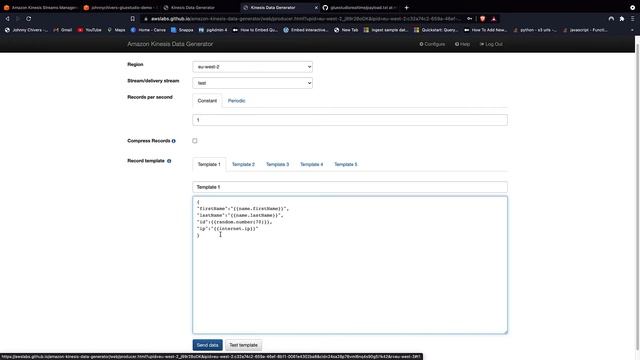Open the Help link in header
Image resolution: width=640 pixels, height=360 pixels.
pos(462,44)
